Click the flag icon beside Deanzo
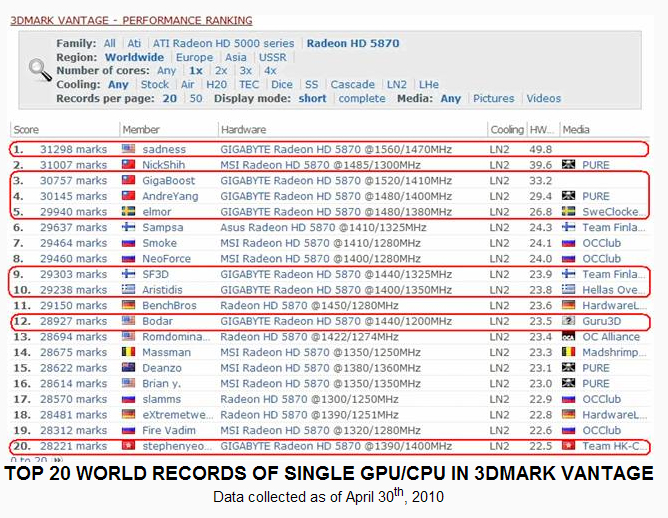 pos(128,368)
